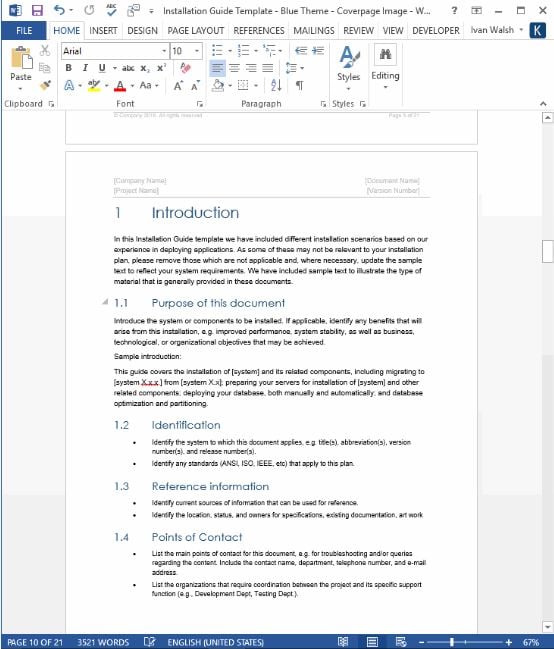The image size is (554, 649).
Task: Toggle Justify alignment
Action: pos(268,68)
